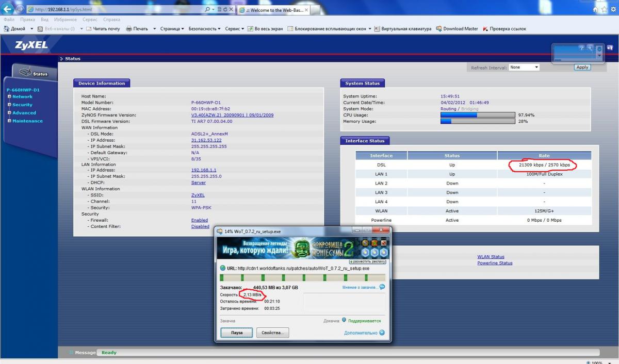Click the browser address bar
This screenshot has height=364, width=619.
(119, 10)
